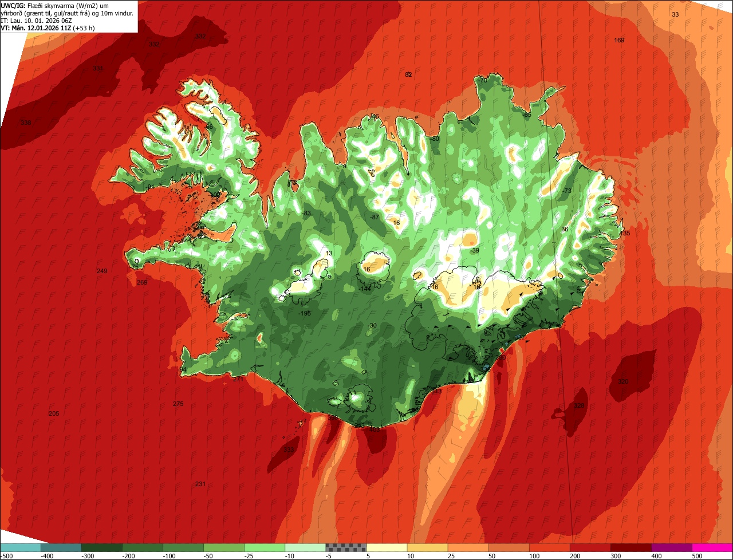Select the pale yellow 5 legend swatch

click(387, 548)
